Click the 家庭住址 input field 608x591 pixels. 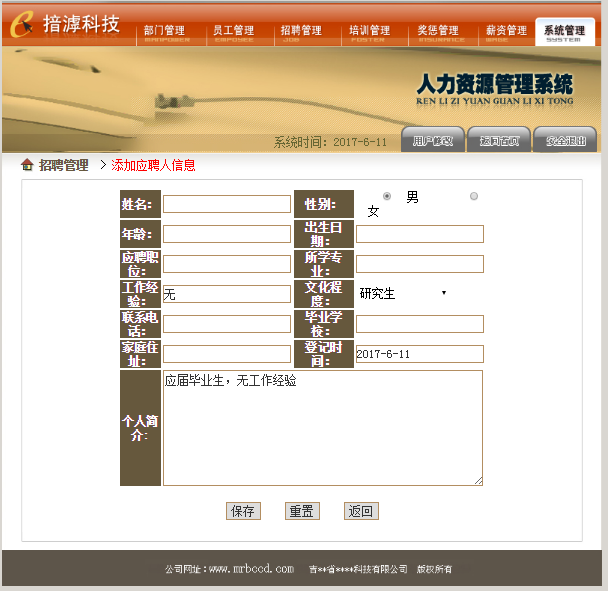[x=227, y=354]
